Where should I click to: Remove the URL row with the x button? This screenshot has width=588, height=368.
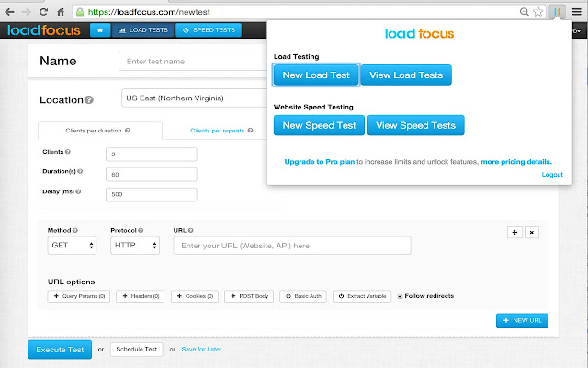[x=532, y=233]
